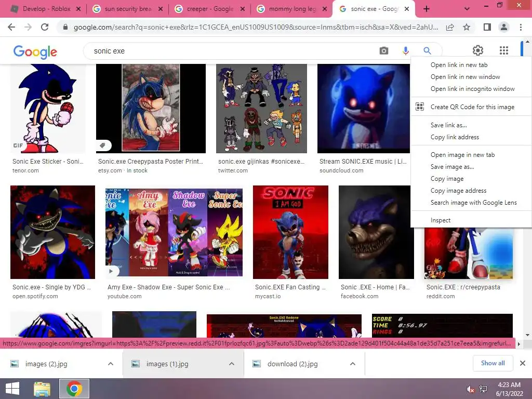This screenshot has height=399, width=532.
Task: Expand options for images (2).jpg download
Action: coord(110,364)
